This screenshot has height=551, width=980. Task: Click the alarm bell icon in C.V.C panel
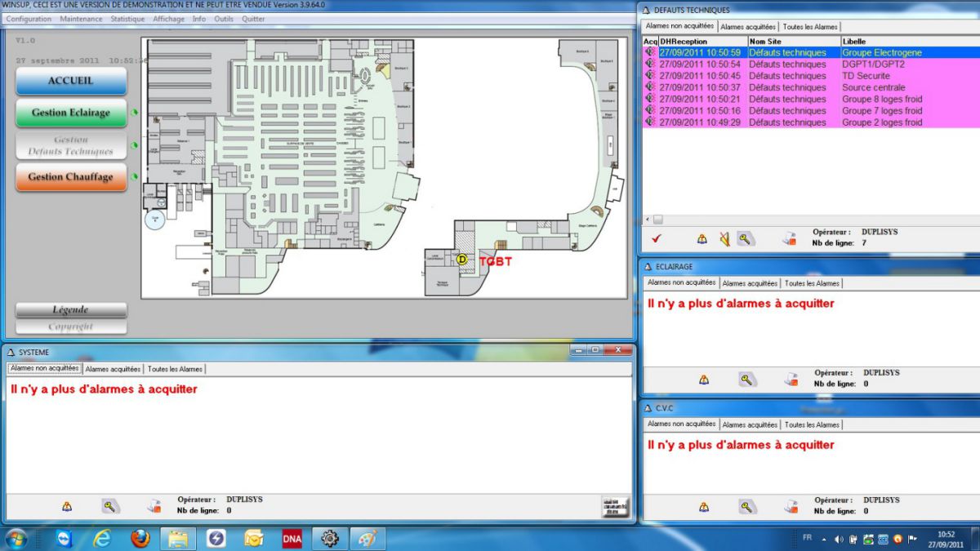(703, 507)
